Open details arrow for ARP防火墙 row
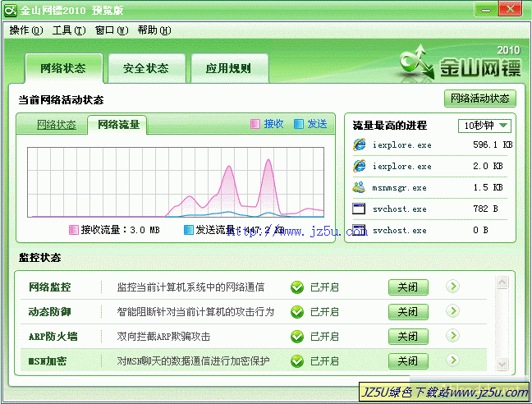532x404 pixels. click(452, 336)
